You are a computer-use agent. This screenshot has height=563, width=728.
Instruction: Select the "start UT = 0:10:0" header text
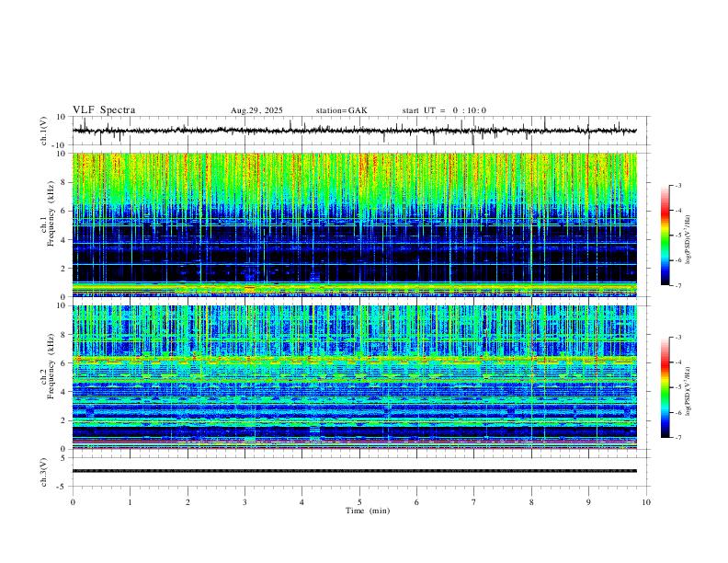[x=444, y=110]
